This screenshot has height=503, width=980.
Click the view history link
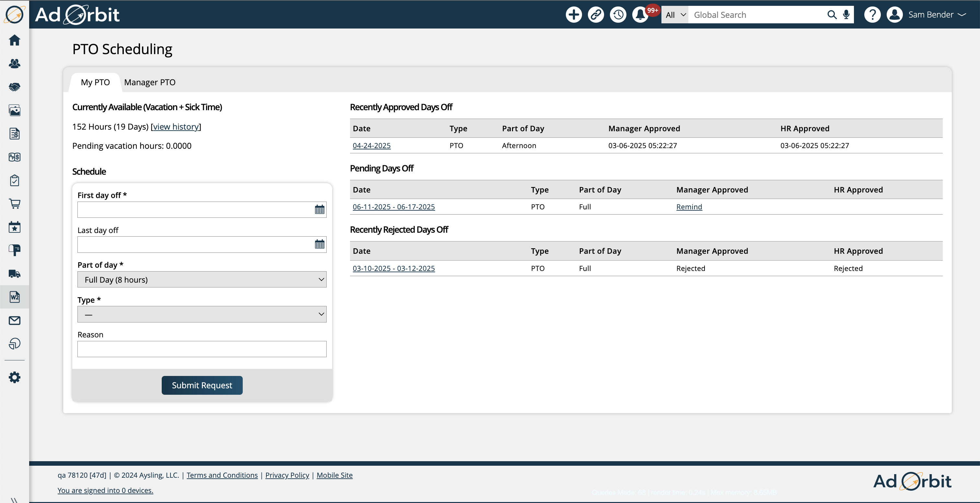pyautogui.click(x=176, y=127)
